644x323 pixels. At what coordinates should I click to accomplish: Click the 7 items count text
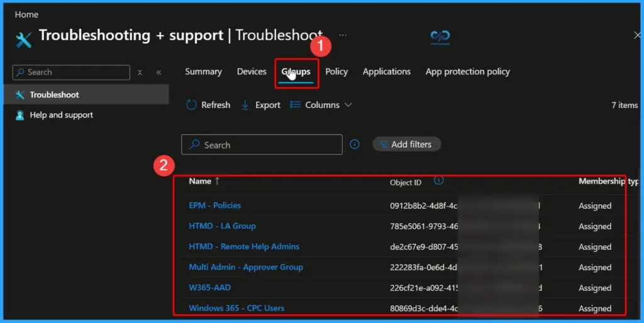[625, 105]
